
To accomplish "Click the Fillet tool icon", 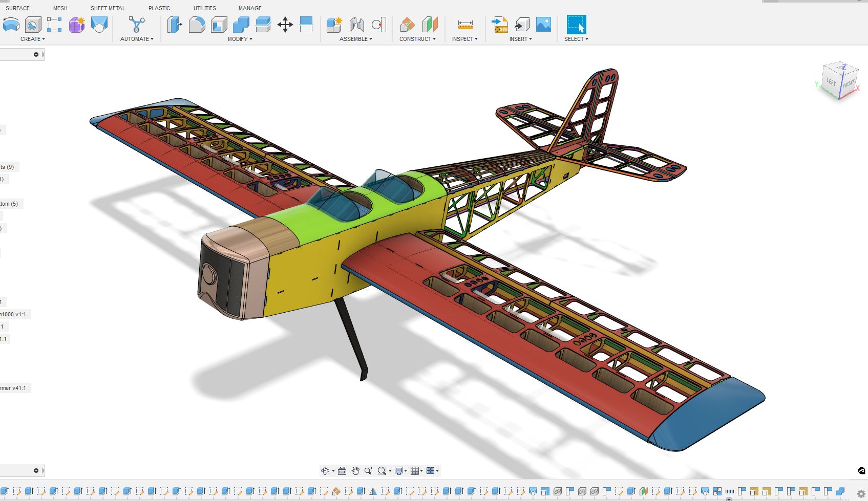I will tap(197, 25).
